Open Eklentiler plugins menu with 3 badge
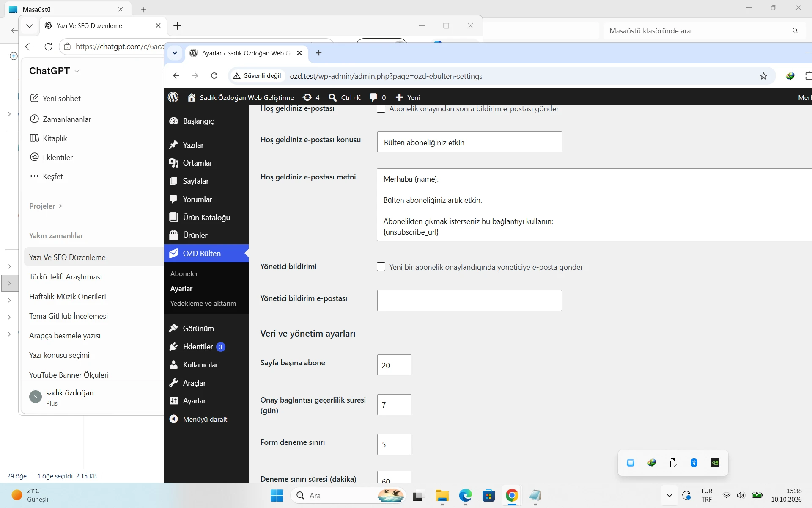This screenshot has width=812, height=508. point(206,347)
